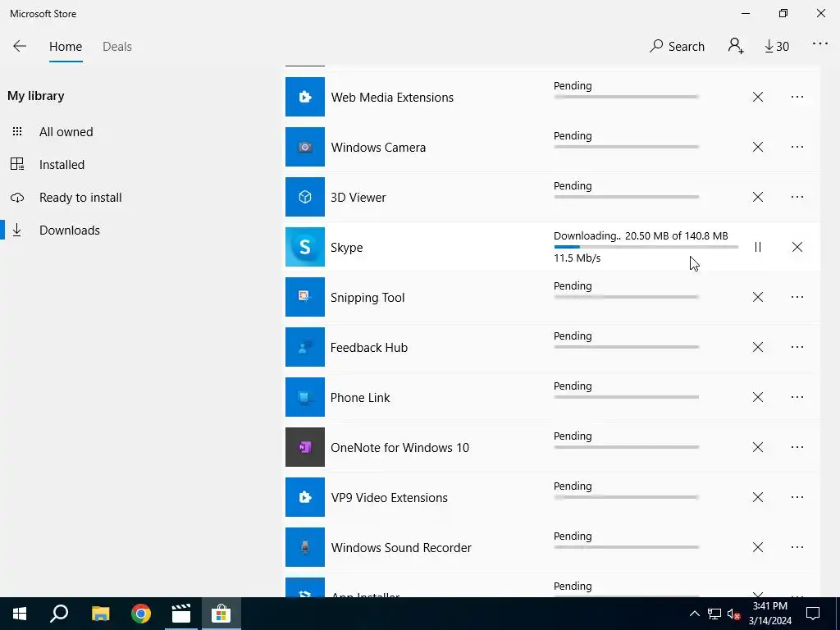
Task: Show hidden system tray icons
Action: (694, 614)
